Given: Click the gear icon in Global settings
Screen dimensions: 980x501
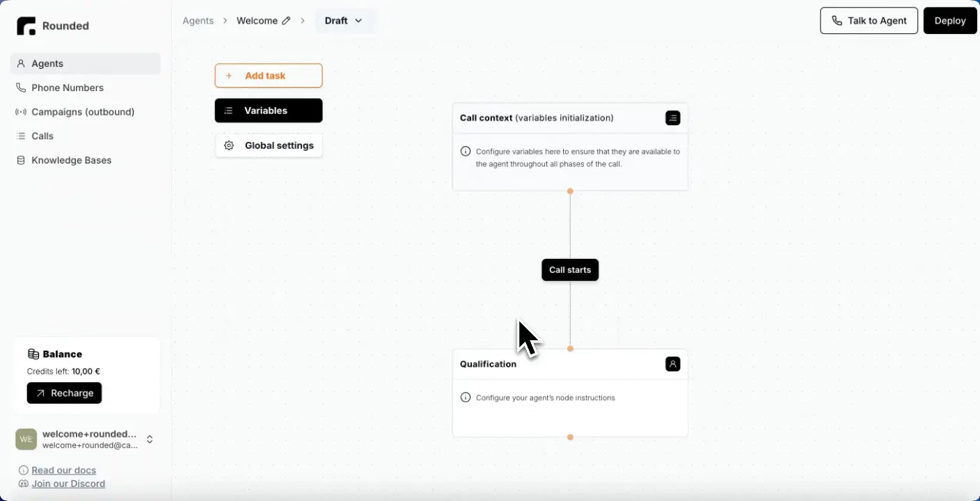Looking at the screenshot, I should click(x=229, y=145).
